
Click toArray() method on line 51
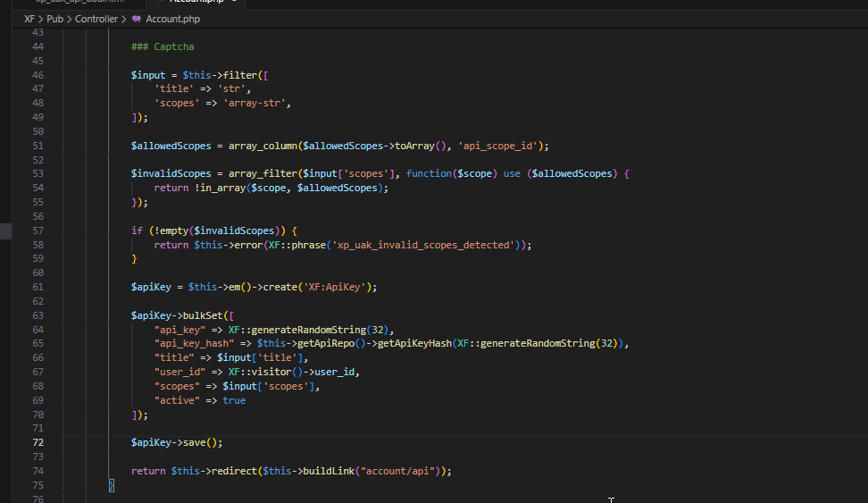[x=421, y=147]
